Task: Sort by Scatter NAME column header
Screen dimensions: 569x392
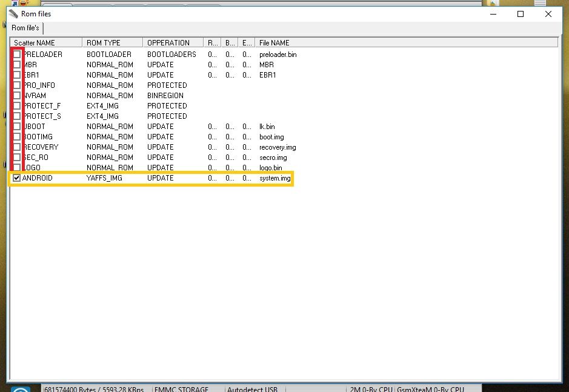Action: click(x=46, y=42)
